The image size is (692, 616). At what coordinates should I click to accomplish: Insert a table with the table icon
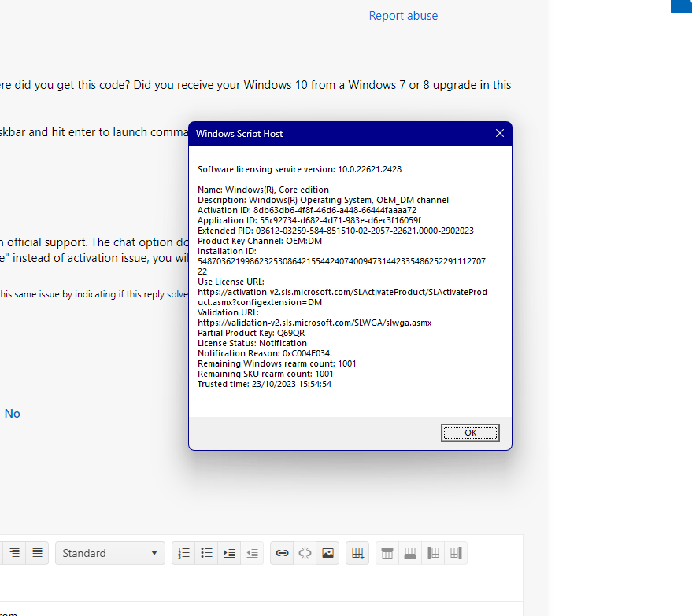[357, 553]
